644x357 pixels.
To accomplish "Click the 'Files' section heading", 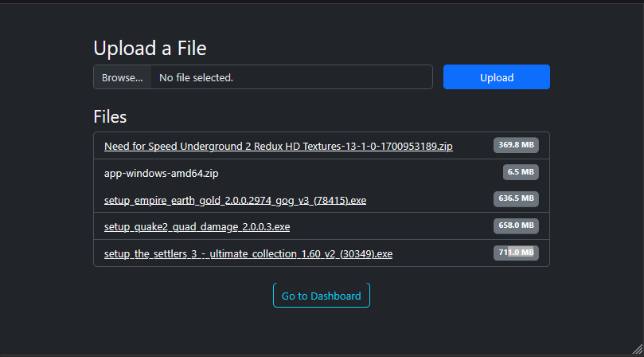I will point(110,117).
